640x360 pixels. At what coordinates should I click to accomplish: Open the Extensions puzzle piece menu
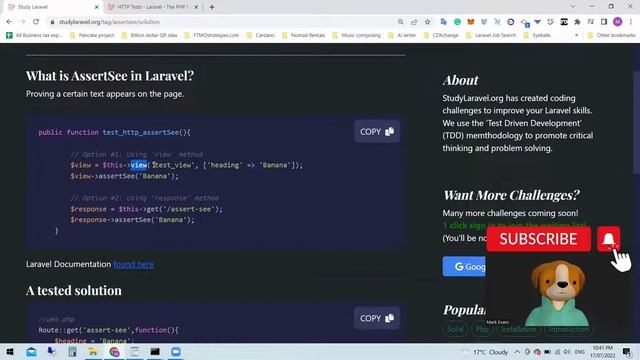(577, 22)
